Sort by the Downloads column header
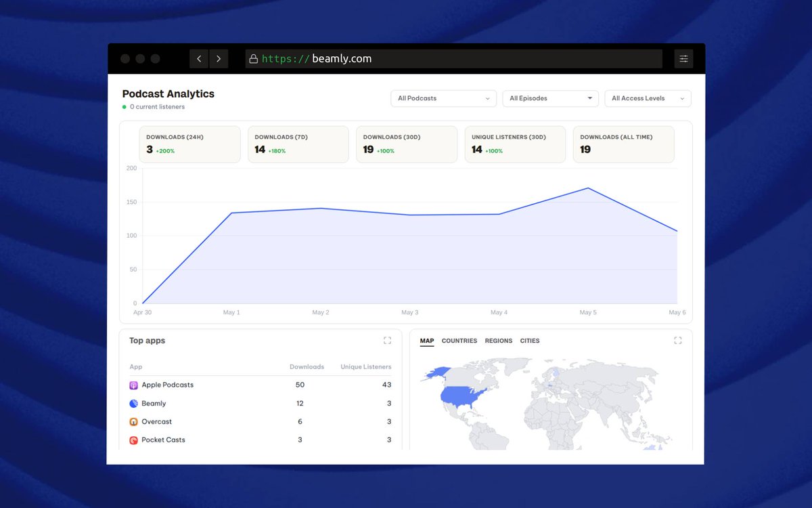812x508 pixels. (307, 367)
